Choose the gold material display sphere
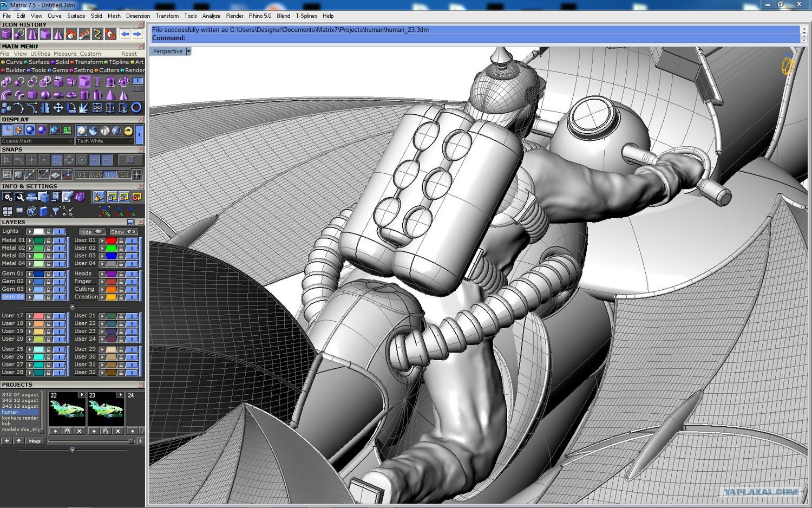The height and width of the screenshot is (508, 812). tap(128, 131)
